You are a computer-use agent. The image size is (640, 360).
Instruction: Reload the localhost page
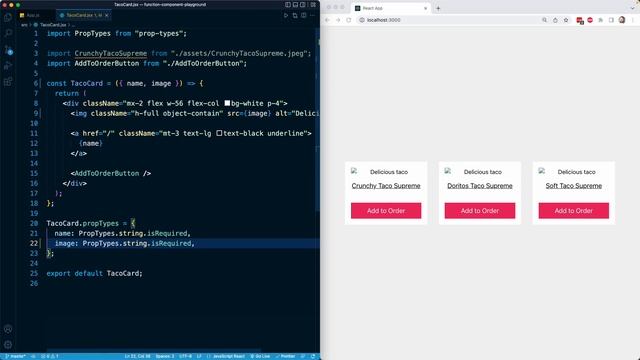pos(349,20)
